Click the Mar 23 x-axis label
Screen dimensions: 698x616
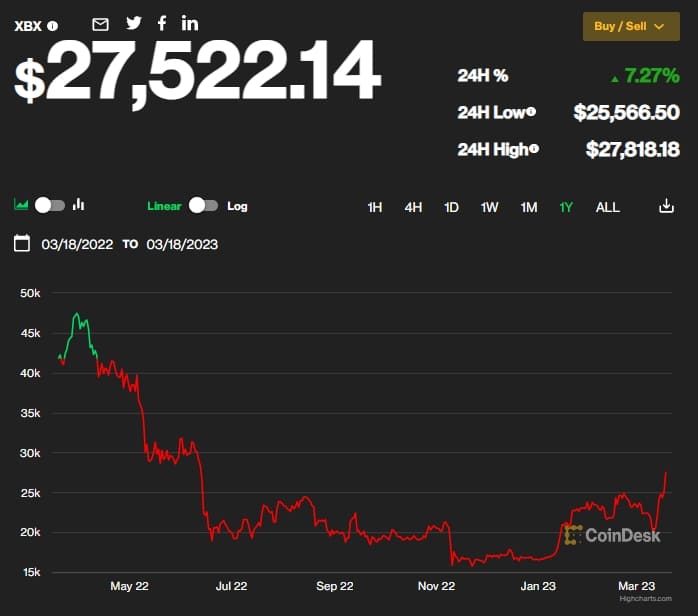click(637, 586)
